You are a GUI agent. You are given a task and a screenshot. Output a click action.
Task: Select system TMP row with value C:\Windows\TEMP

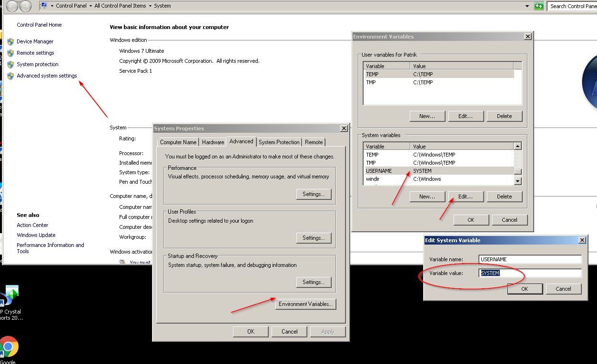coord(439,163)
